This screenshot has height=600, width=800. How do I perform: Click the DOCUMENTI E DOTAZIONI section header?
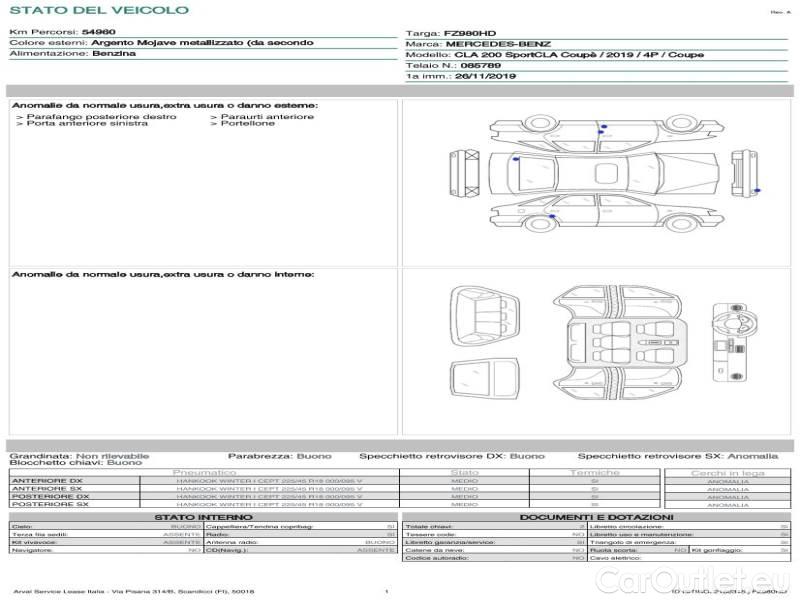click(x=595, y=516)
